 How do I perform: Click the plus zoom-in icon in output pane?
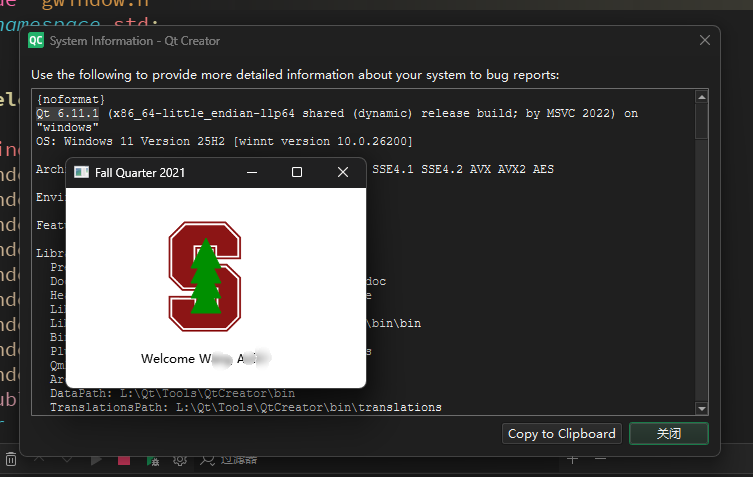click(572, 460)
